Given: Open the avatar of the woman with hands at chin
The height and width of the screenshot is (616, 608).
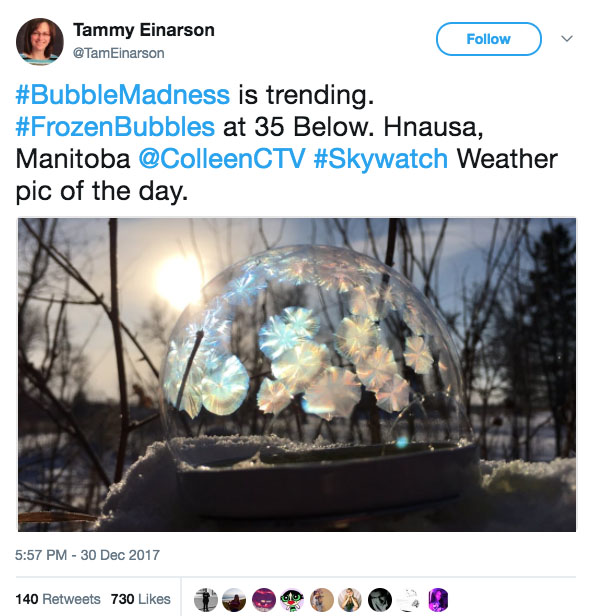Looking at the screenshot, I should coord(350,600).
